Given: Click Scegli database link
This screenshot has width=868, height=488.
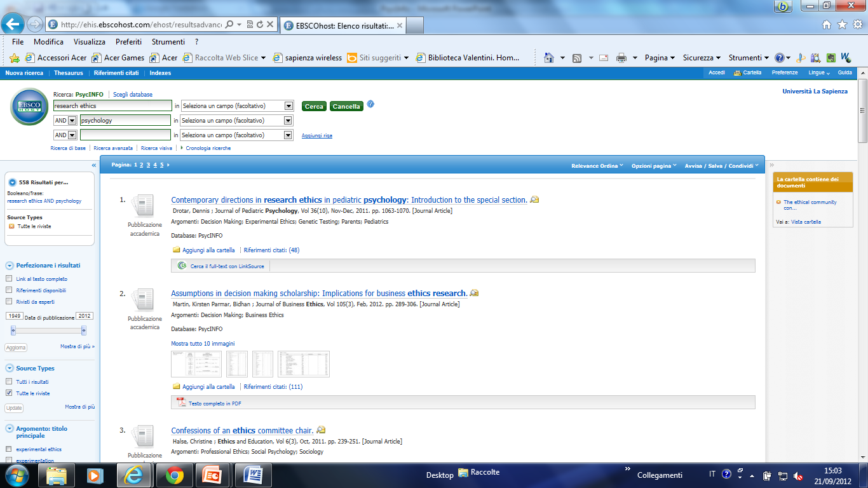Looking at the screenshot, I should (x=133, y=95).
